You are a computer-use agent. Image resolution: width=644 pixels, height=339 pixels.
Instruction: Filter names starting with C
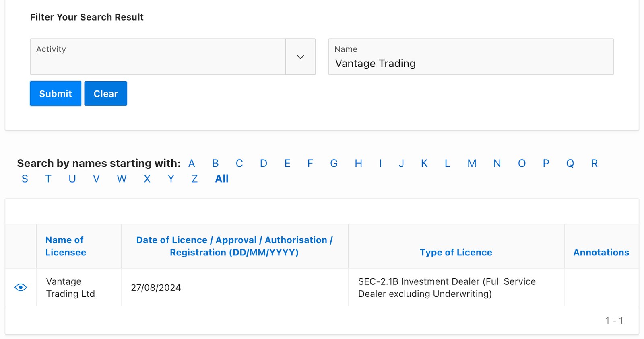point(239,163)
